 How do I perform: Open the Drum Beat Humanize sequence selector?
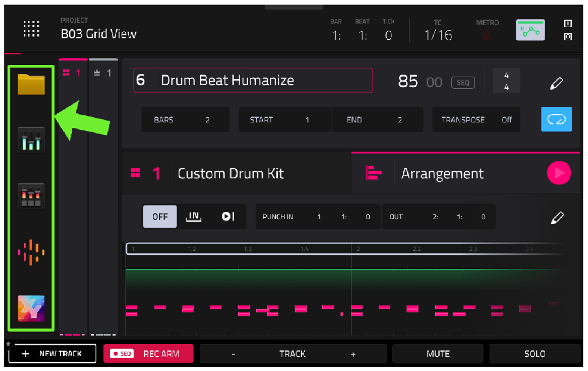253,80
